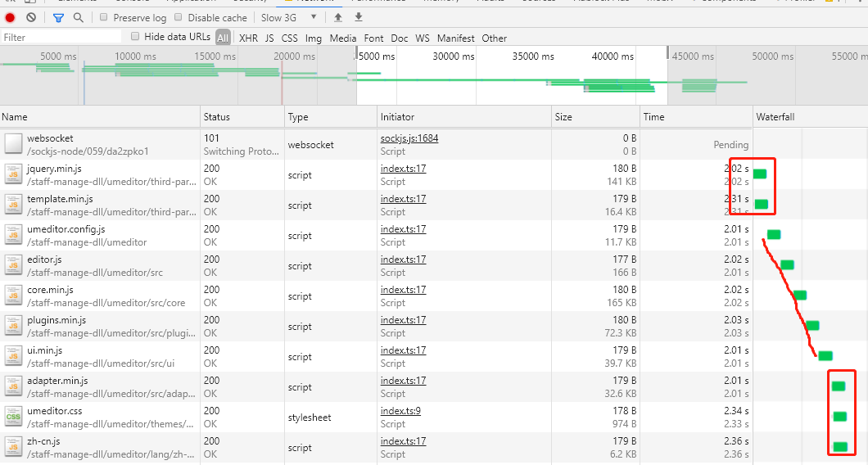Screen dimensions: 868x465
Task: Stop recording network log with red button
Action: (10, 18)
